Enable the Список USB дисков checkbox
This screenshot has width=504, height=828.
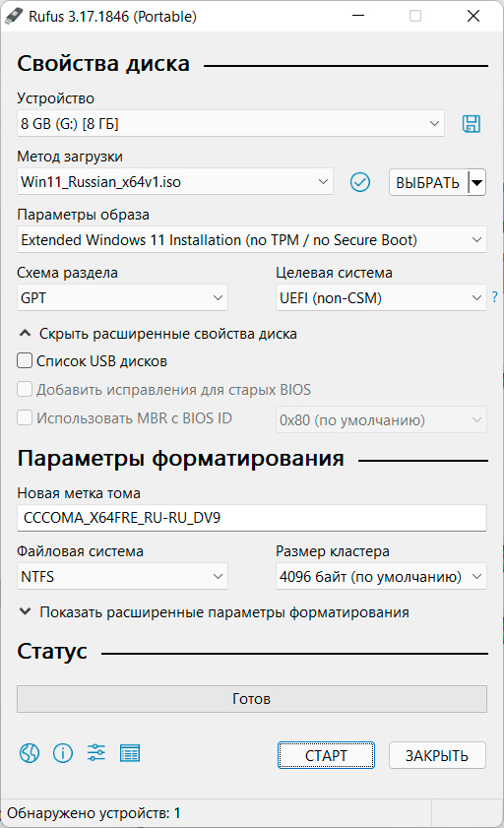pyautogui.click(x=25, y=360)
